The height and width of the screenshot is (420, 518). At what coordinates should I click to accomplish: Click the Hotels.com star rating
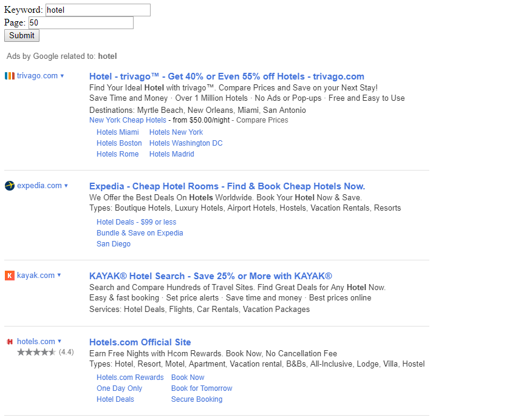click(36, 352)
